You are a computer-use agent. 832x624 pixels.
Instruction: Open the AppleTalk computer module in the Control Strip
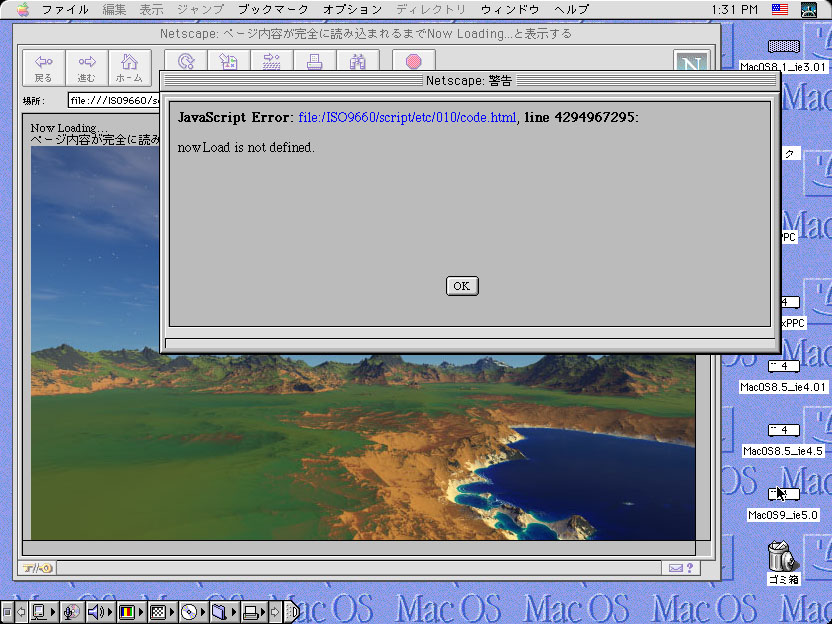[44, 612]
